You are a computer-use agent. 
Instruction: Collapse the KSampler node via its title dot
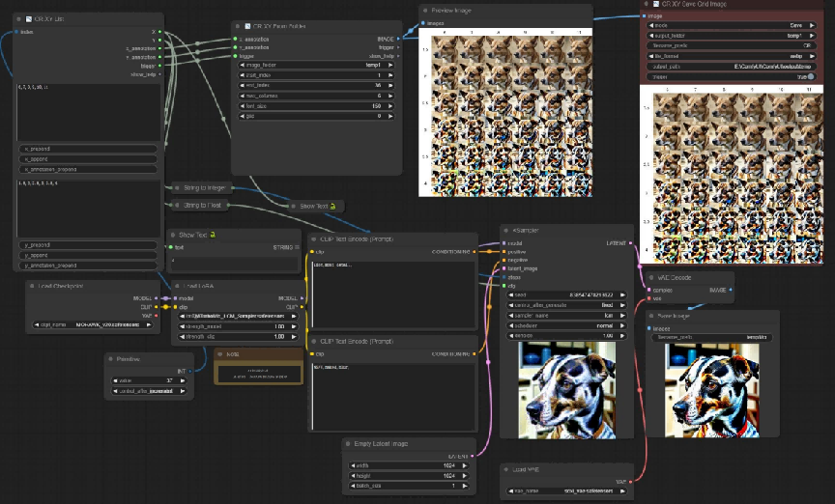(505, 231)
